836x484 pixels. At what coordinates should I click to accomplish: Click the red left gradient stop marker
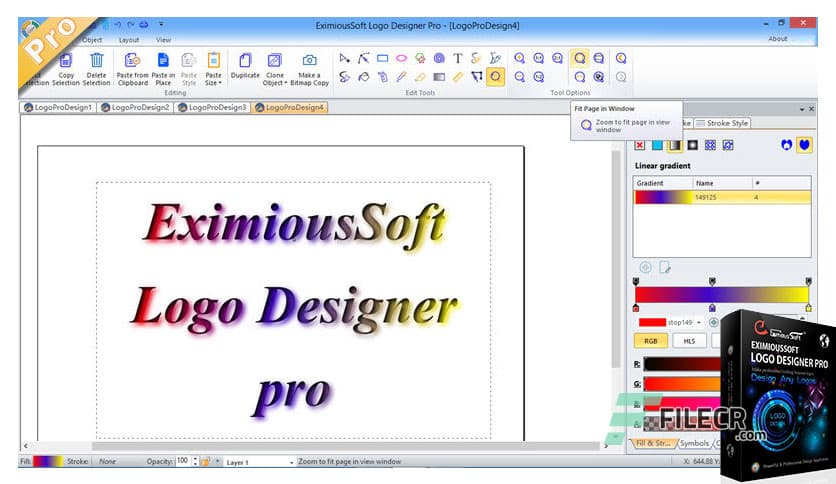coord(636,308)
